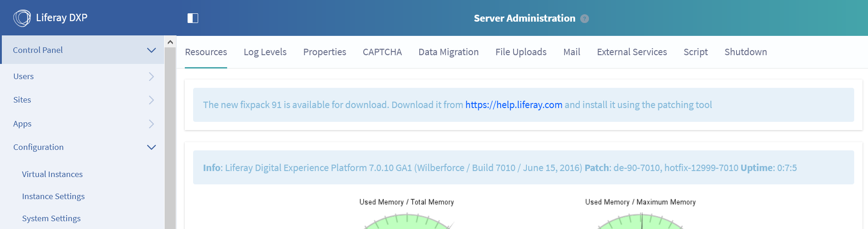Viewport: 868px width, 229px height.
Task: Expand the Users menu chevron
Action: pyautogui.click(x=151, y=76)
